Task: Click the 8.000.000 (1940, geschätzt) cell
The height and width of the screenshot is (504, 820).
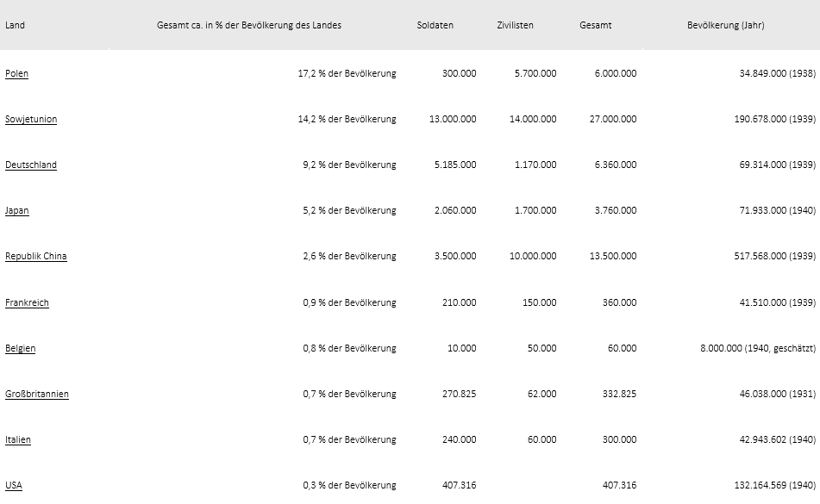Action: (x=758, y=348)
